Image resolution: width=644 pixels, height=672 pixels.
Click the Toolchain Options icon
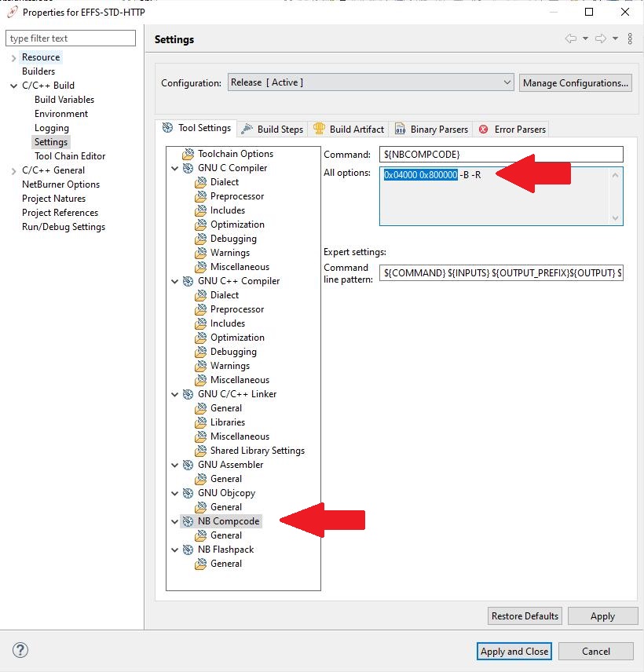tap(188, 154)
